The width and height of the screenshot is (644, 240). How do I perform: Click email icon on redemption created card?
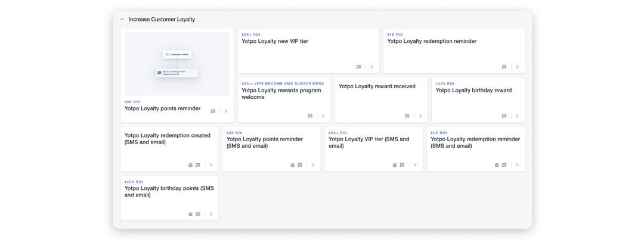coord(190,165)
